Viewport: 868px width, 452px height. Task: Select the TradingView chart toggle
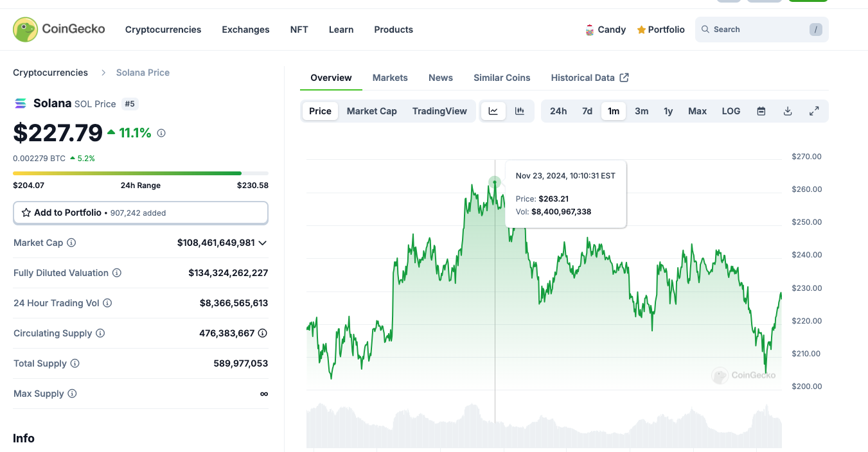pyautogui.click(x=439, y=111)
